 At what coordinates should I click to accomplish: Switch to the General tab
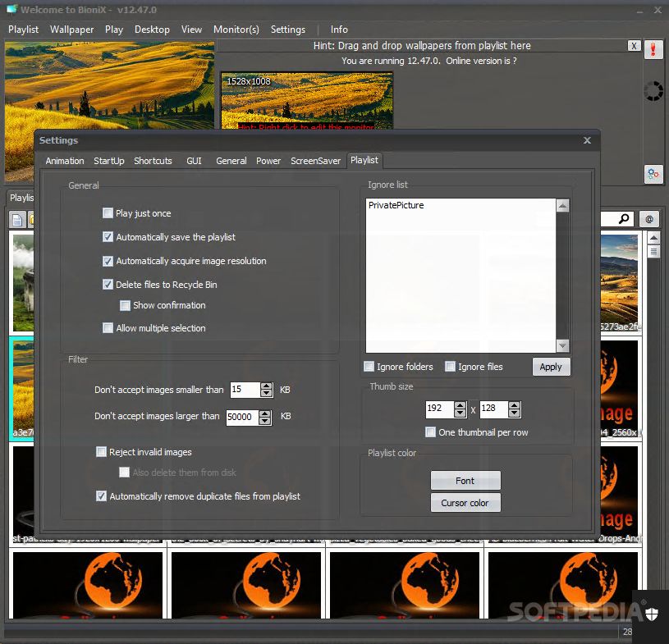tap(231, 161)
